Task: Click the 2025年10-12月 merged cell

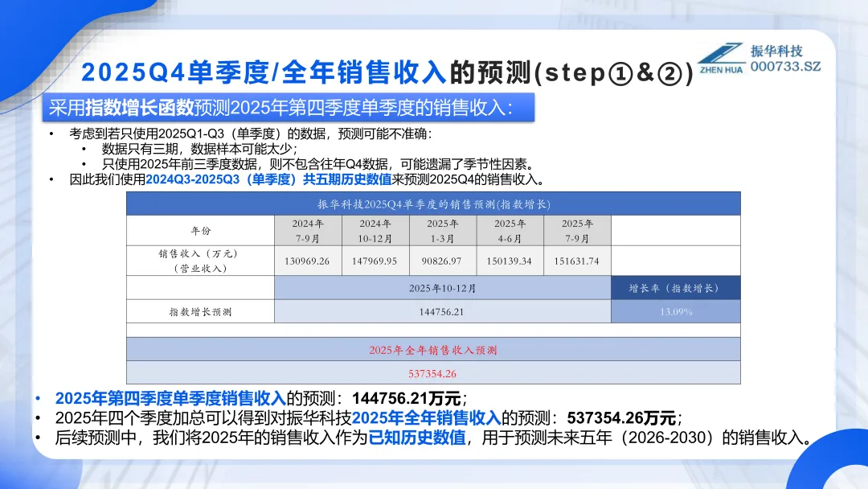Action: point(443,288)
